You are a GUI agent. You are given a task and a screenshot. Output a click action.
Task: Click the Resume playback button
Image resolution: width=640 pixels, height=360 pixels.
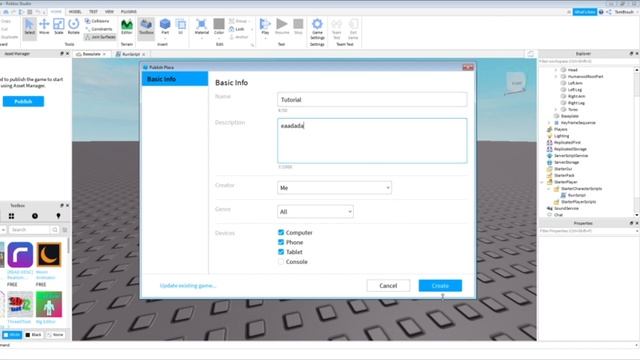coord(282,27)
